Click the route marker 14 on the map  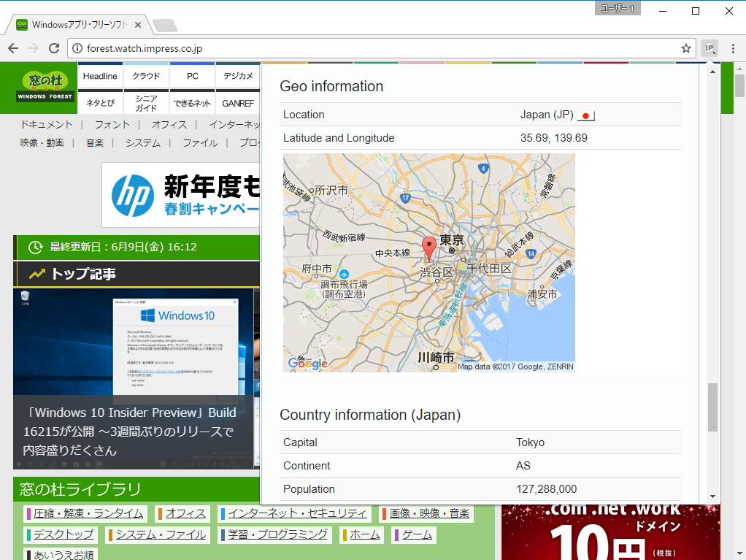(531, 255)
